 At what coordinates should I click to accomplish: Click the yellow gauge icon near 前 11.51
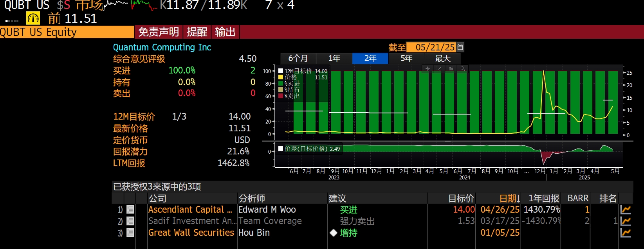(33, 18)
